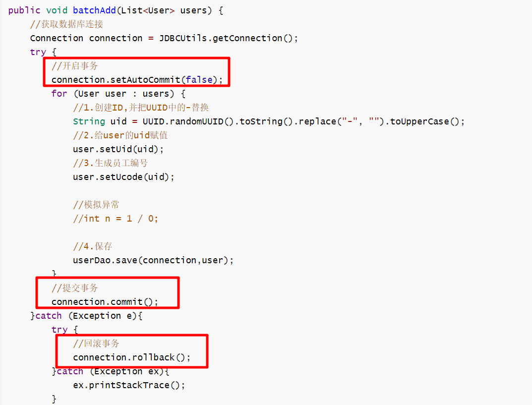The width and height of the screenshot is (532, 405).
Task: Click the for loop keyword
Action: pyautogui.click(x=59, y=94)
